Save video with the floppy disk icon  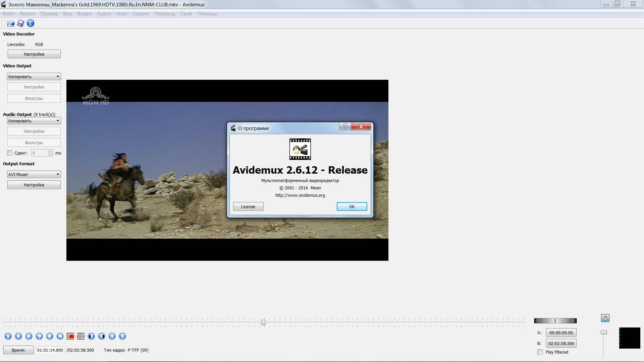pos(21,23)
